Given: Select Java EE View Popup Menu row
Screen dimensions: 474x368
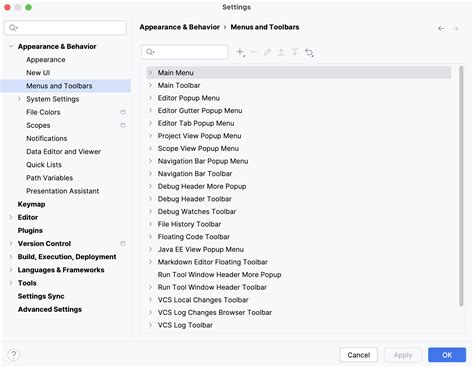Looking at the screenshot, I should point(298,249).
